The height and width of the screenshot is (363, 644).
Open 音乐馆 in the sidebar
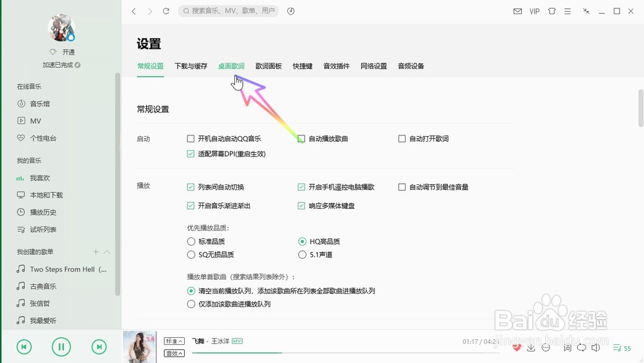[x=40, y=104]
